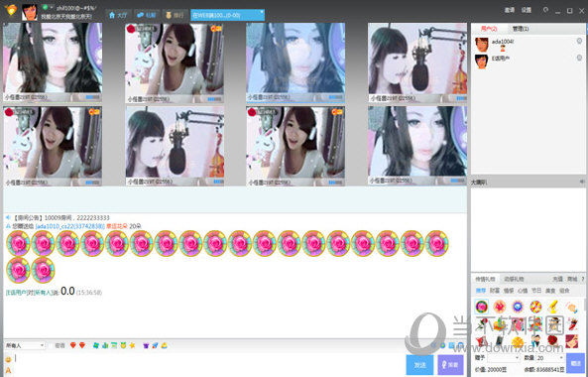The width and height of the screenshot is (588, 377).
Task: Close the highlighted blue room tab
Action: tap(262, 12)
